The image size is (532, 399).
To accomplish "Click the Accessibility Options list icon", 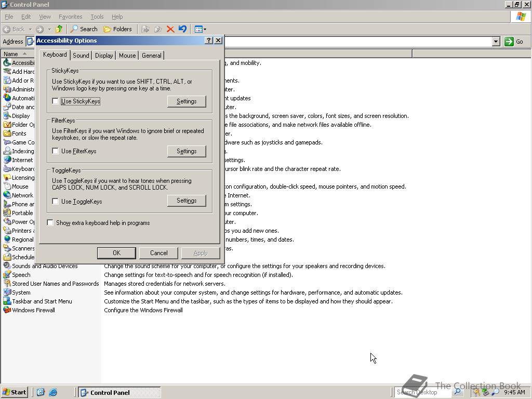I will click(7, 63).
